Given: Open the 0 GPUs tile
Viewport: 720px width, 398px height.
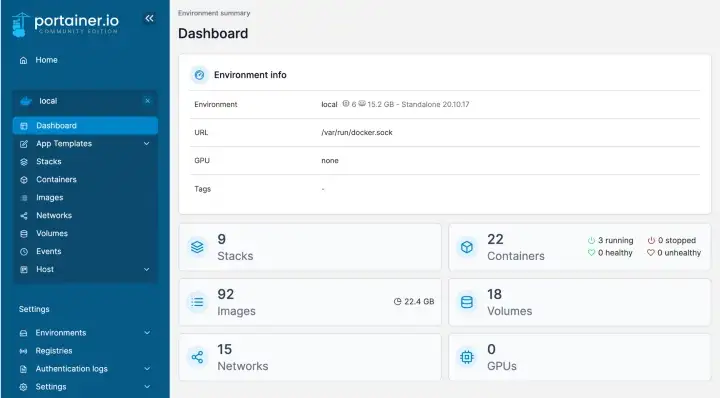Looking at the screenshot, I should (x=579, y=357).
